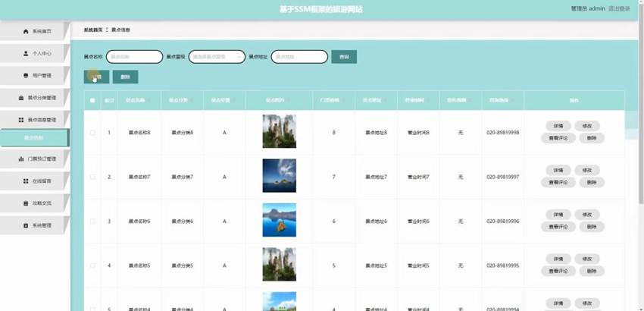This screenshot has width=644, height=311.
Task: Tick the checkbox for row 景点名称6
Action: [92, 221]
